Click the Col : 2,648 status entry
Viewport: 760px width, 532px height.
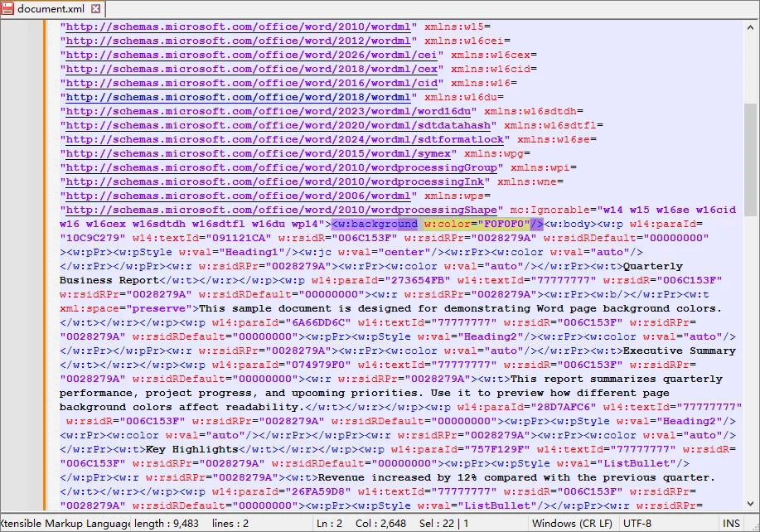(x=380, y=523)
